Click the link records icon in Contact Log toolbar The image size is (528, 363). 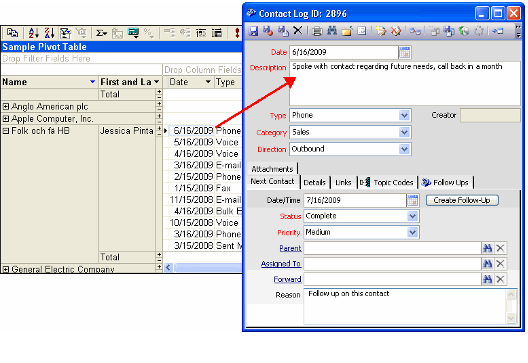pos(415,31)
